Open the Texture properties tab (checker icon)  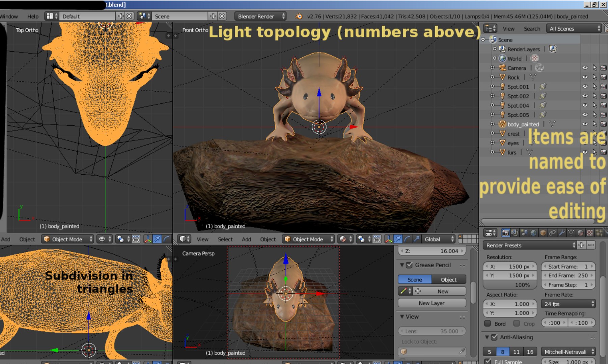[x=590, y=233]
